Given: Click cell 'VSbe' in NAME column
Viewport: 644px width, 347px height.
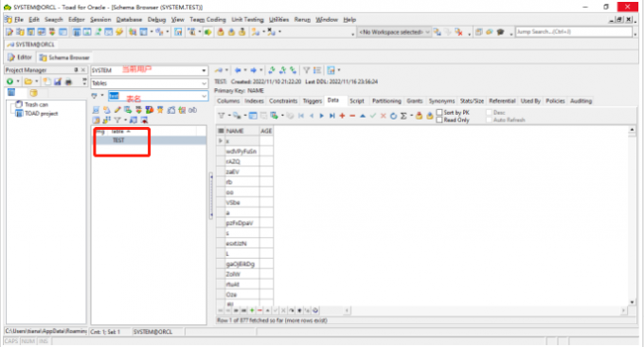Looking at the screenshot, I should pos(241,202).
